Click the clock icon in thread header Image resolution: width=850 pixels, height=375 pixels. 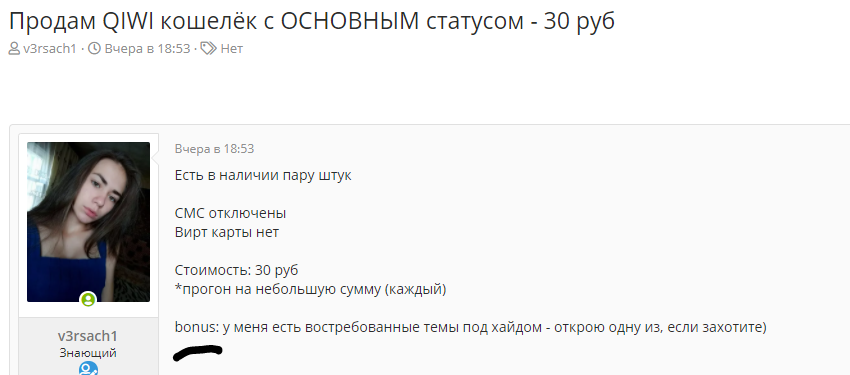94,49
